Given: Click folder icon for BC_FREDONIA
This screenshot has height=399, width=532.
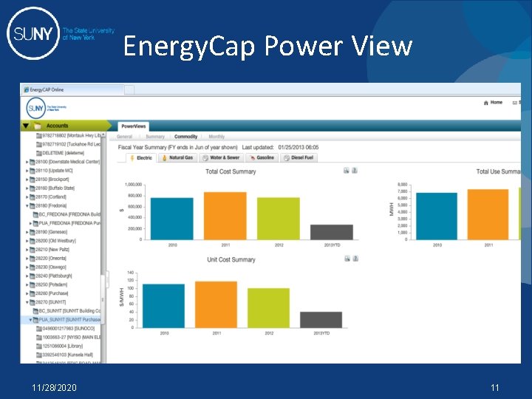Looking at the screenshot, I should click(x=35, y=215).
